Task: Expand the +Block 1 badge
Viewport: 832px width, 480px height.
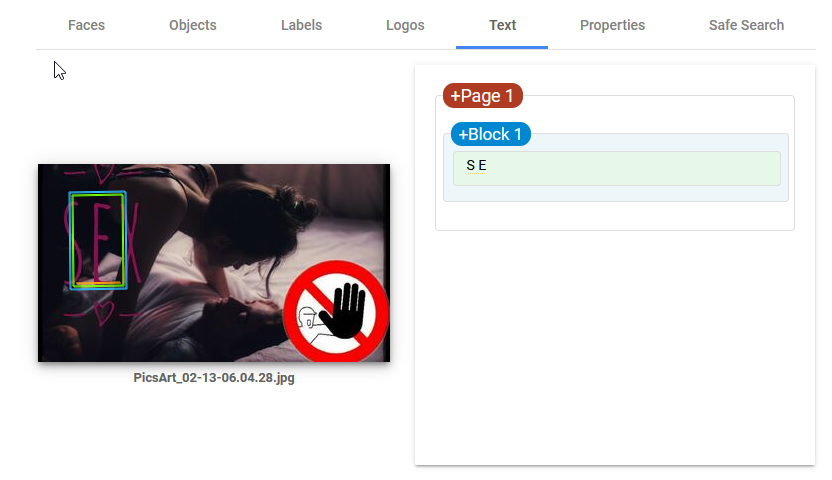Action: [491, 134]
